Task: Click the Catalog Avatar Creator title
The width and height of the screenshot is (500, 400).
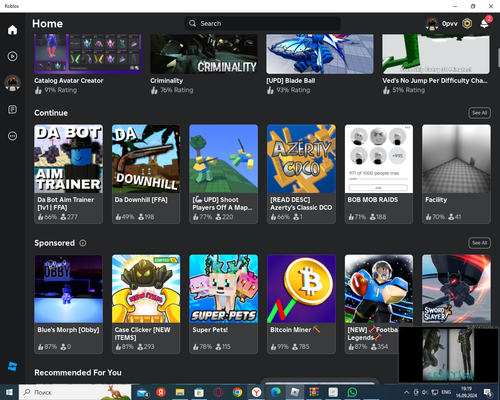Action: 69,80
